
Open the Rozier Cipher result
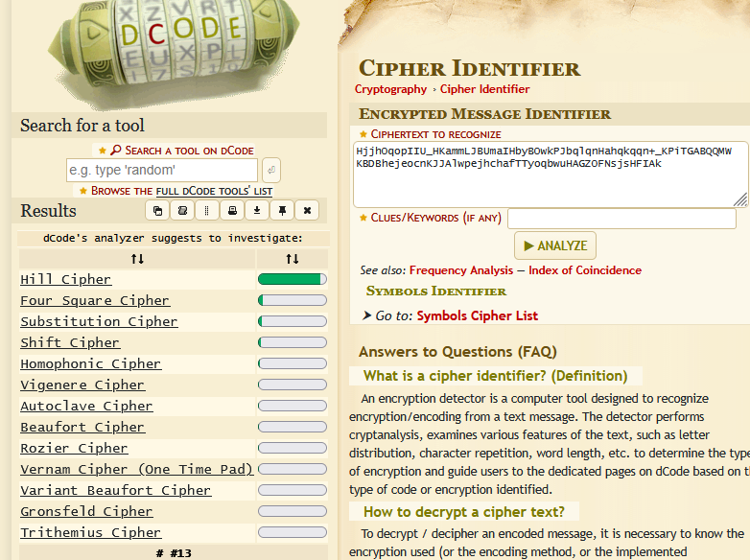pyautogui.click(x=74, y=448)
